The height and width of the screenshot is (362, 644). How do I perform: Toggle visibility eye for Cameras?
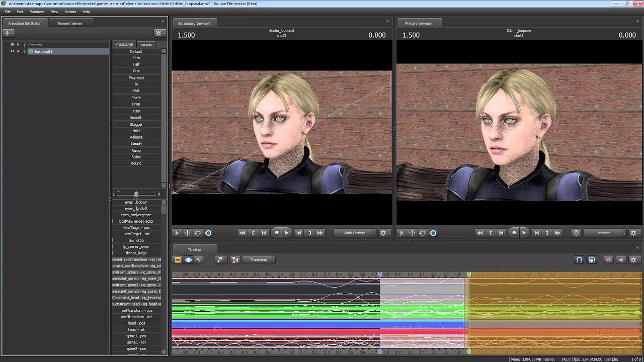pos(13,45)
